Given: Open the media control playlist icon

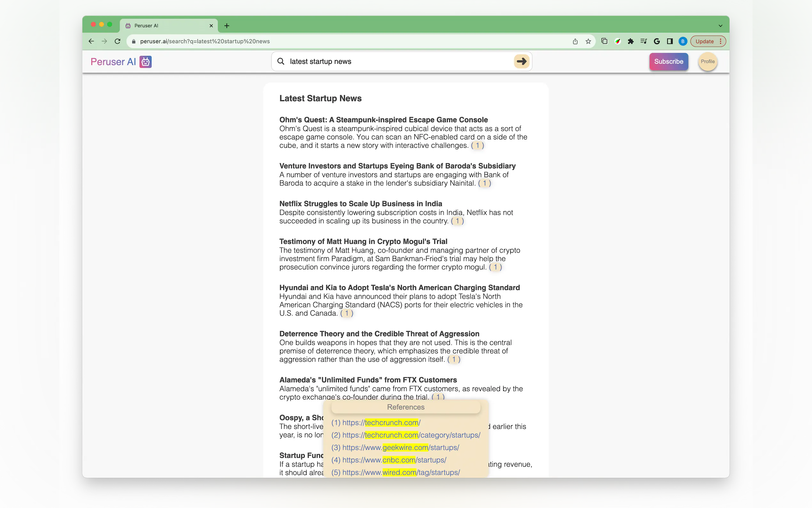Looking at the screenshot, I should coord(644,41).
